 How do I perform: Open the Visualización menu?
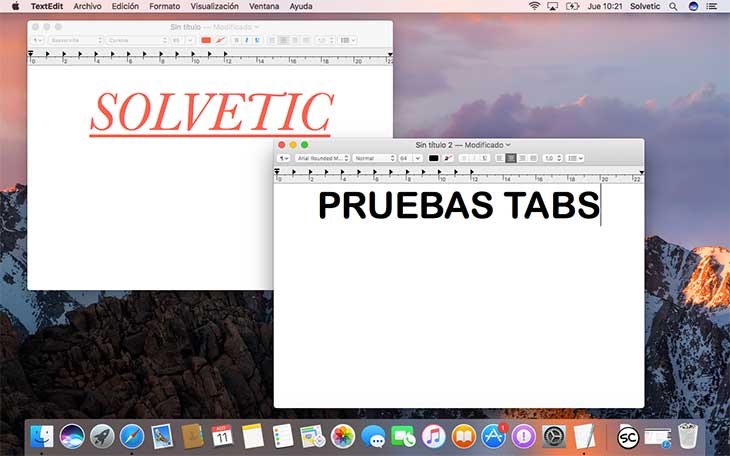(214, 6)
